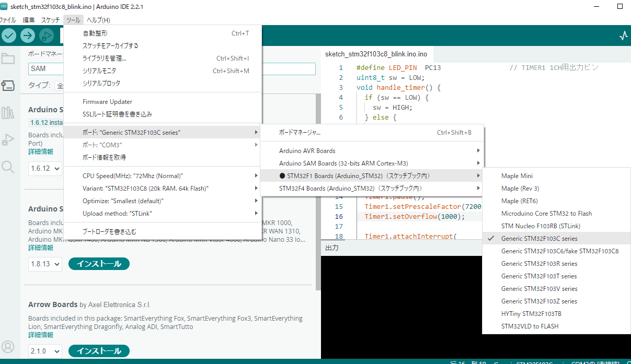This screenshot has height=364, width=631.
Task: Click code line Timer1.setOverflow(1000);
Action: pyautogui.click(x=415, y=216)
